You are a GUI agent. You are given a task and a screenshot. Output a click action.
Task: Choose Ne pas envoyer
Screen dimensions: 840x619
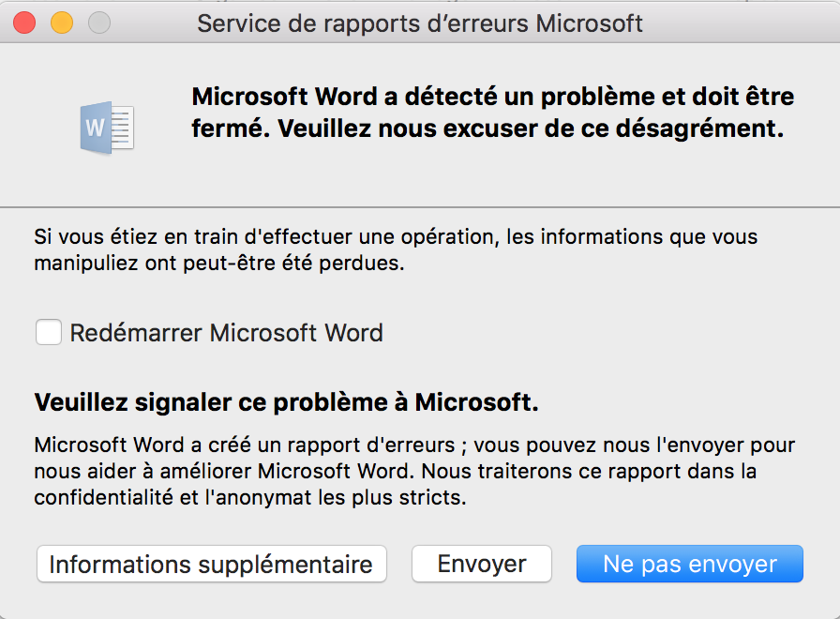[x=689, y=564]
